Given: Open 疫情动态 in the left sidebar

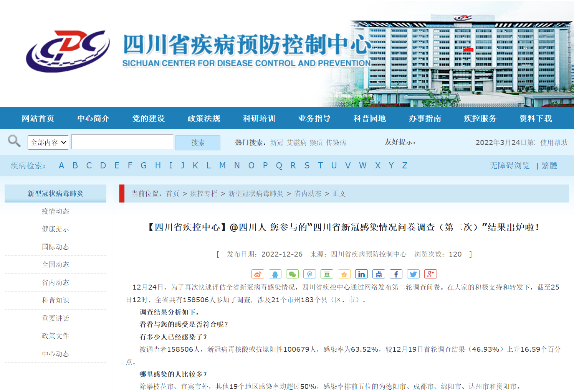Looking at the screenshot, I should 55,211.
